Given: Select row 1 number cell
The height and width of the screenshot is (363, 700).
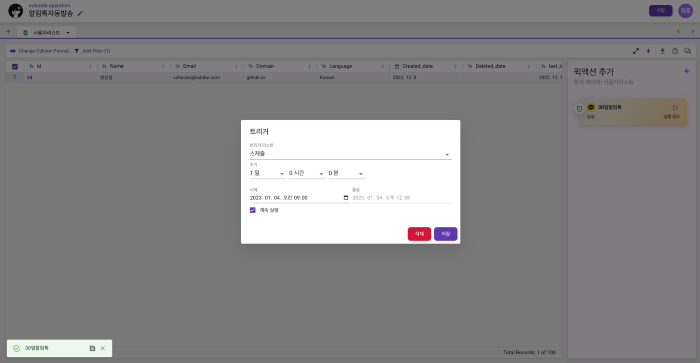Looking at the screenshot, I should coord(15,77).
